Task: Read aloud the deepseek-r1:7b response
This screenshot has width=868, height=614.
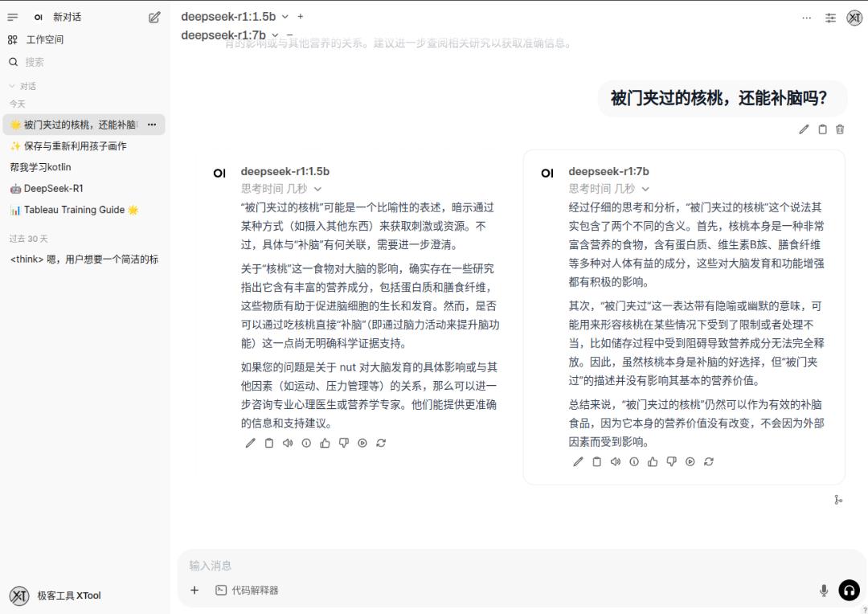Action: (x=616, y=462)
